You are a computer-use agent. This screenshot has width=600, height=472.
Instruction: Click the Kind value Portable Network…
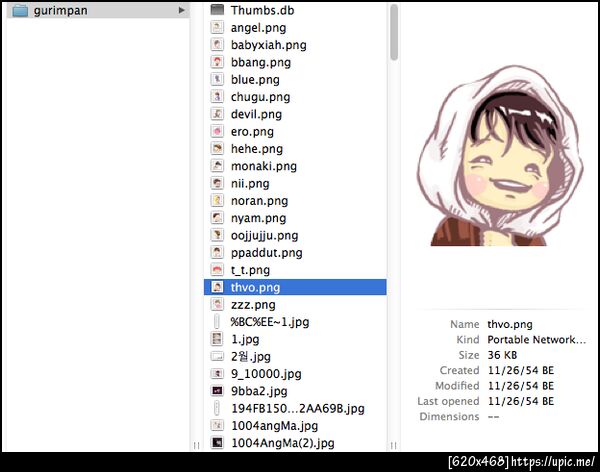pos(536,340)
